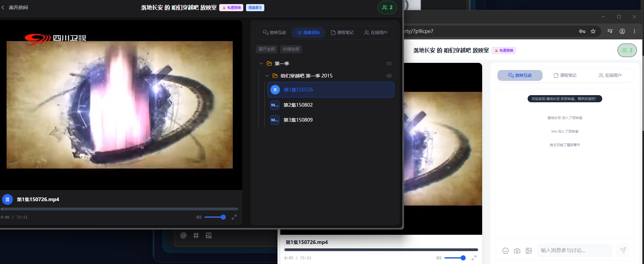644x264 pixels.
Task: Play episode 第3集150809
Action: (331, 120)
